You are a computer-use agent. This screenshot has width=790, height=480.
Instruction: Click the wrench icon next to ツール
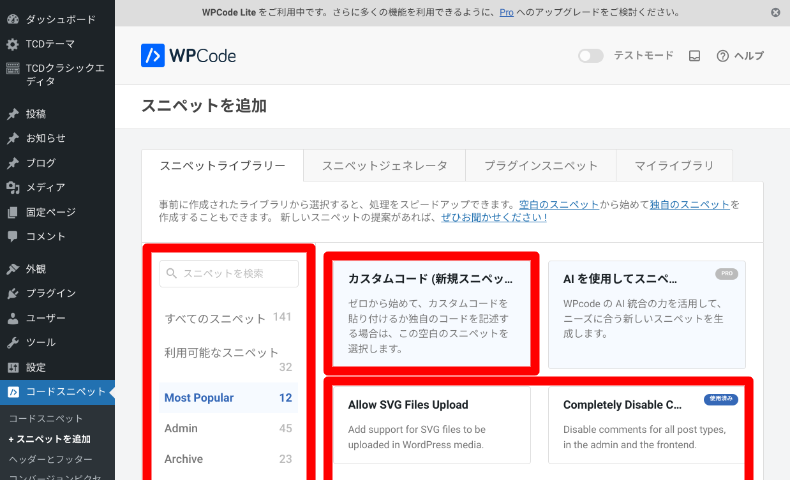tap(13, 342)
